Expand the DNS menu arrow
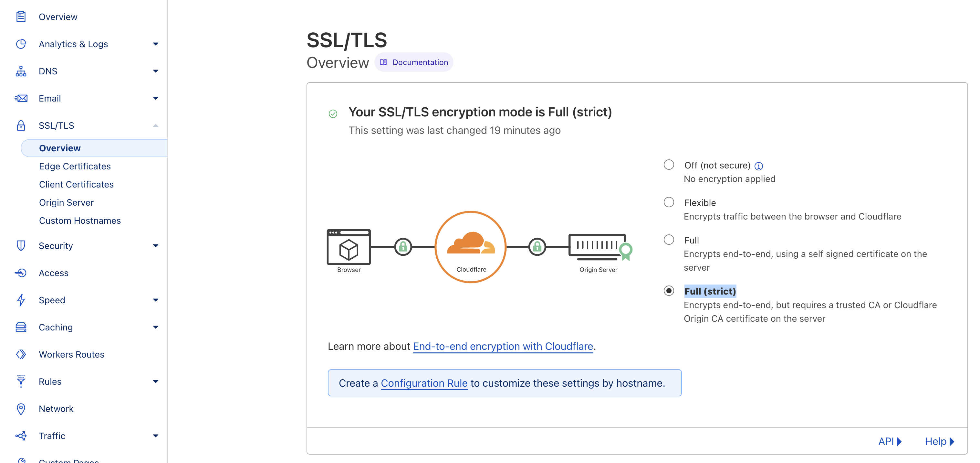The height and width of the screenshot is (463, 980). pos(155,71)
